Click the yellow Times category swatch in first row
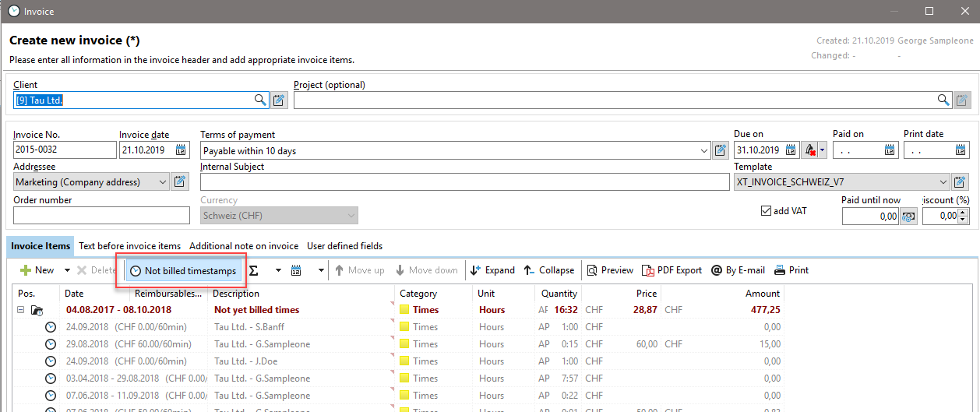 point(404,310)
